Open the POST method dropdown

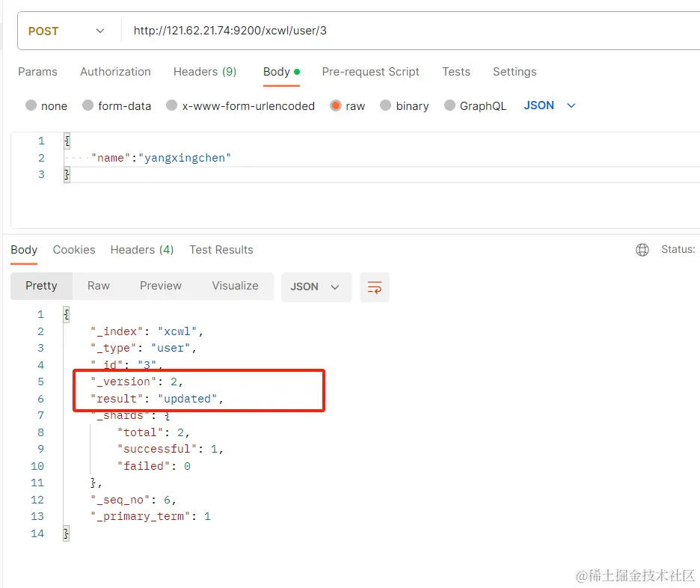66,31
